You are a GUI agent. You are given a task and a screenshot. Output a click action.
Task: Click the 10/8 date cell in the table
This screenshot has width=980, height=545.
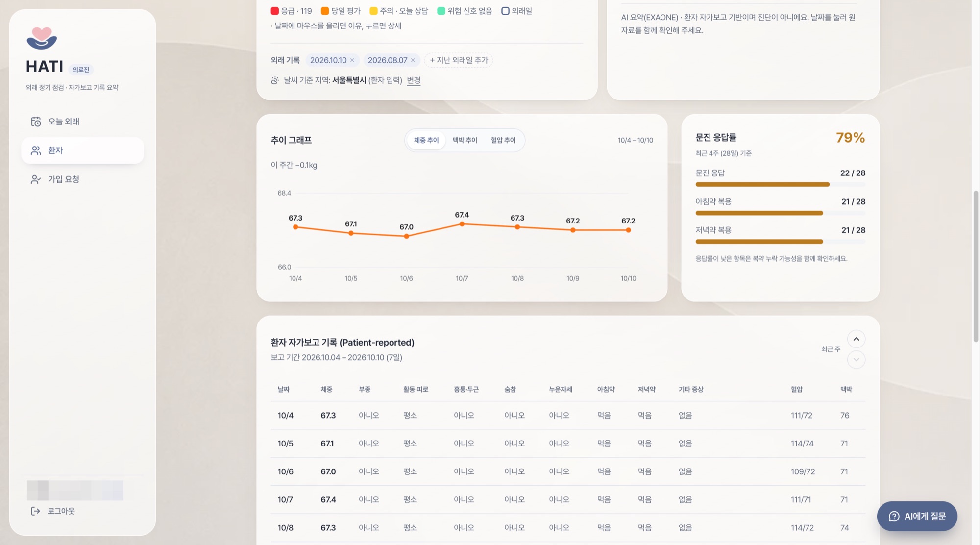[x=286, y=528]
